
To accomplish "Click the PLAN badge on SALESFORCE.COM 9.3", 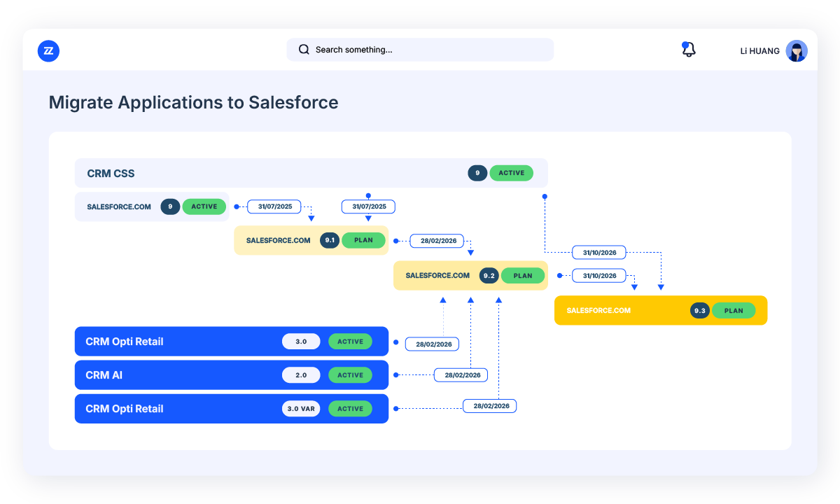I will pos(734,310).
